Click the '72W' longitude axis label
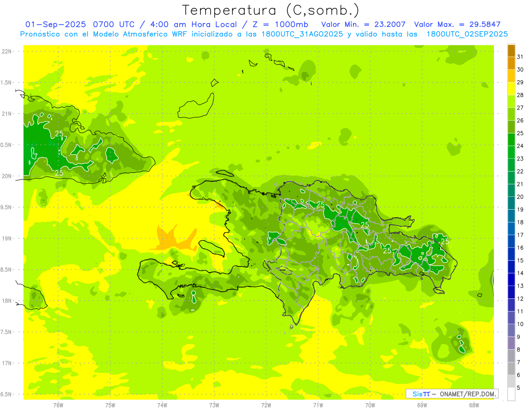The image size is (532, 411). point(266,405)
